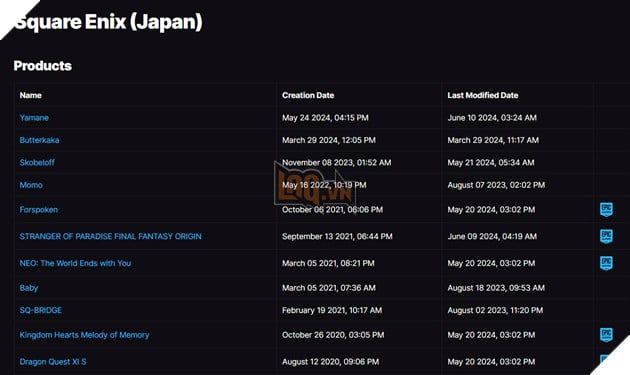Select the Name column header

point(31,95)
